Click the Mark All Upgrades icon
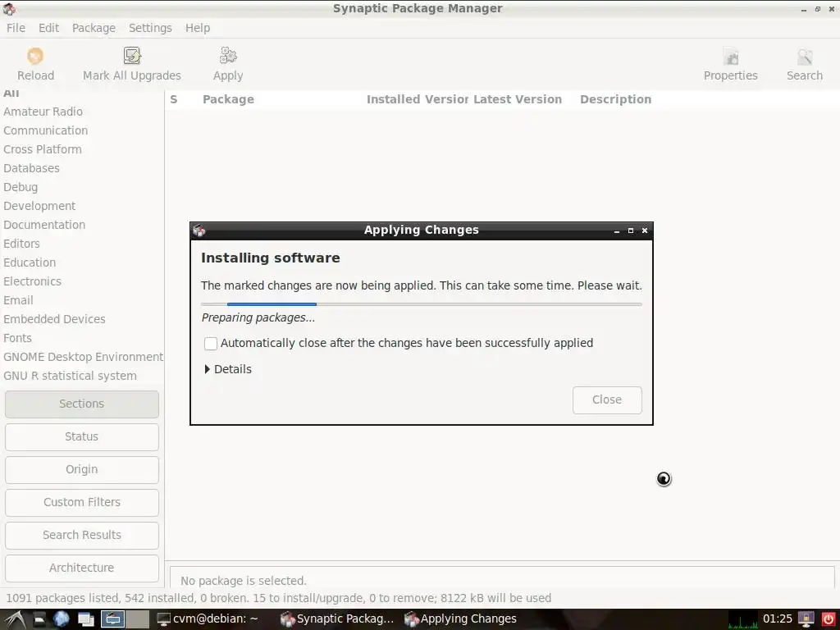Screen dimensions: 840x630 [x=132, y=56]
